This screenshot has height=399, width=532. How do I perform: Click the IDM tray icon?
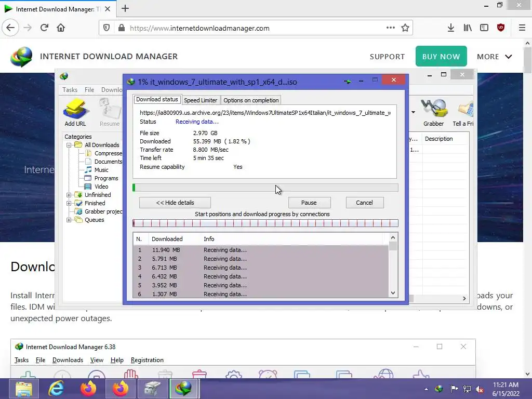(x=439, y=389)
